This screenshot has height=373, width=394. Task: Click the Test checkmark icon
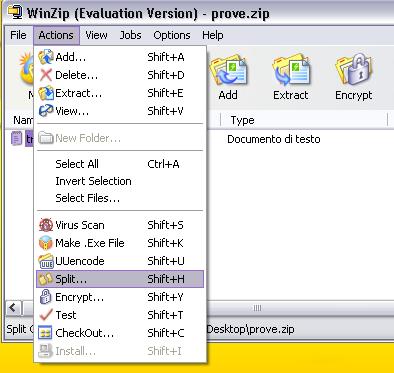tap(46, 315)
